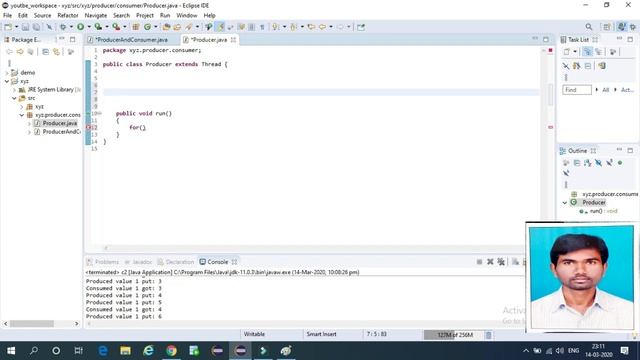
Task: Open the File menu
Action: click(x=7, y=16)
